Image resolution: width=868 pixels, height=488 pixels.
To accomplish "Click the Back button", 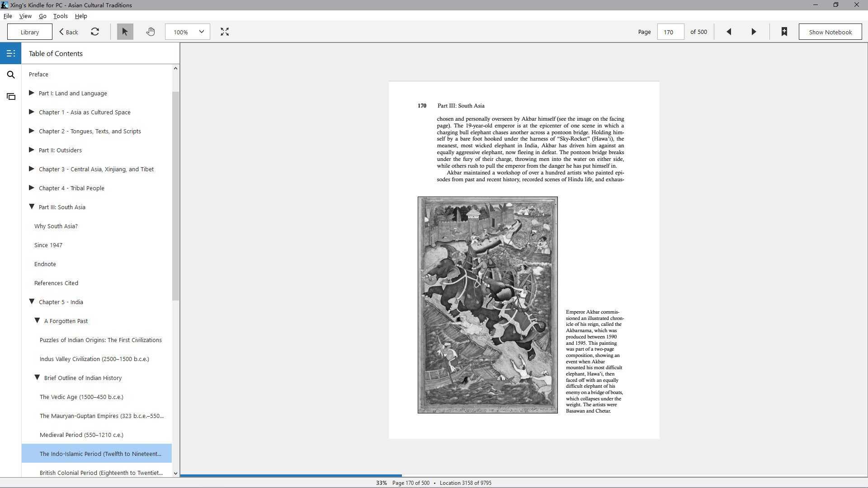I will (69, 32).
